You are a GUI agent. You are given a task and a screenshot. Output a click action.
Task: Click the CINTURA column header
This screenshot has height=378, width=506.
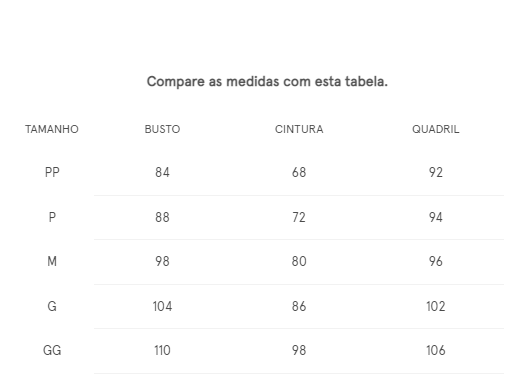[x=299, y=129]
